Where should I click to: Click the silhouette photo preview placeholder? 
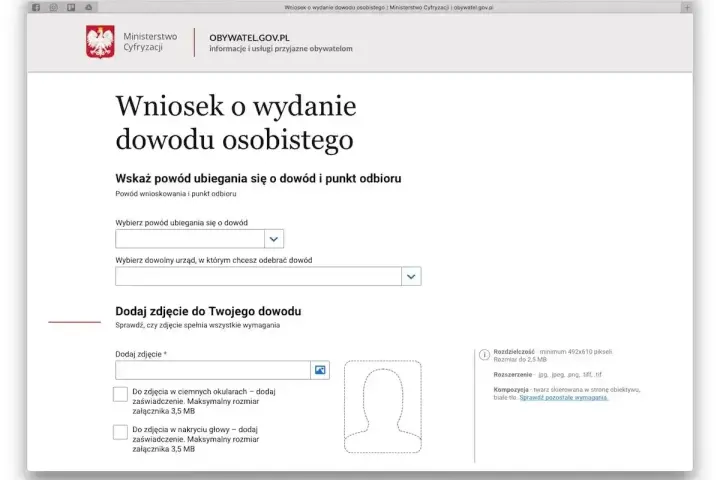(x=382, y=407)
